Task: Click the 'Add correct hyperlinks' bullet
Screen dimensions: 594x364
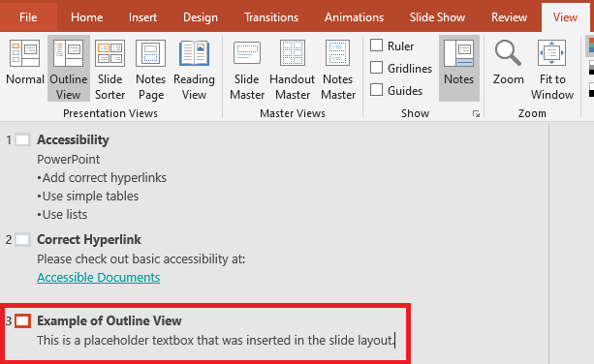Action: (102, 178)
